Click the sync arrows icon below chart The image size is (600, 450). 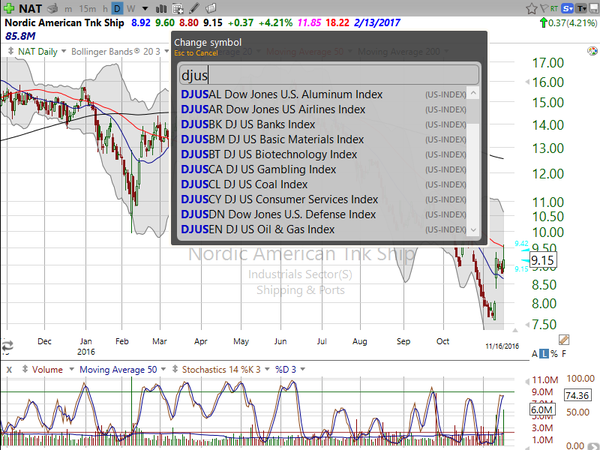click(x=7, y=346)
